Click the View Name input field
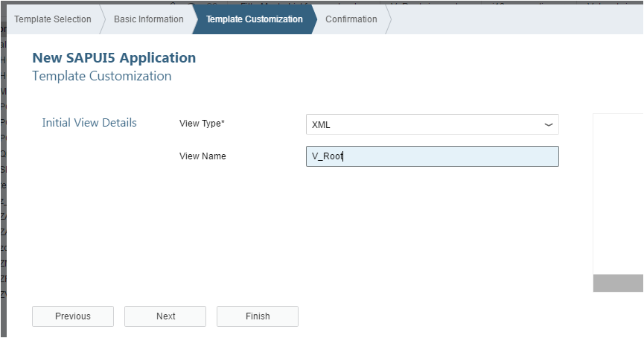The height and width of the screenshot is (338, 644). click(x=432, y=156)
